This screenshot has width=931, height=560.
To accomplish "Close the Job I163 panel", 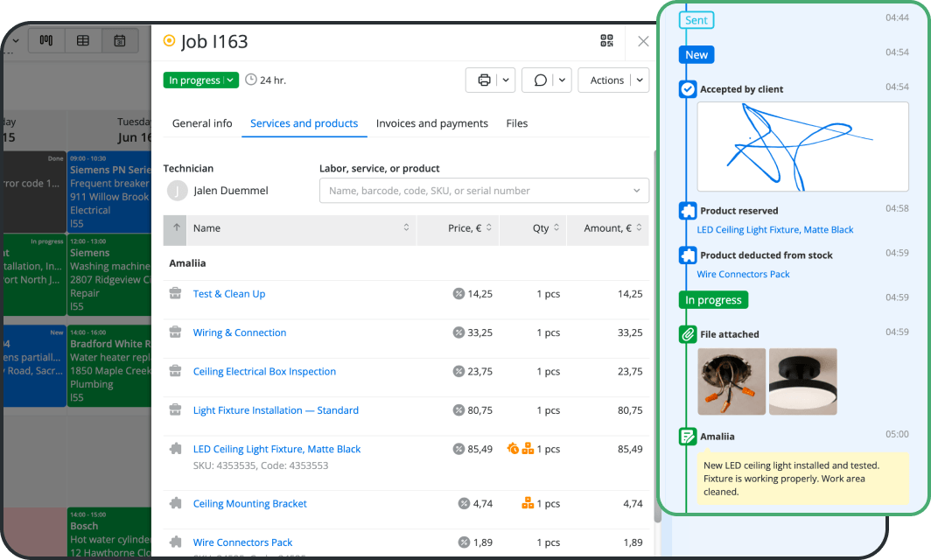I will (x=643, y=41).
